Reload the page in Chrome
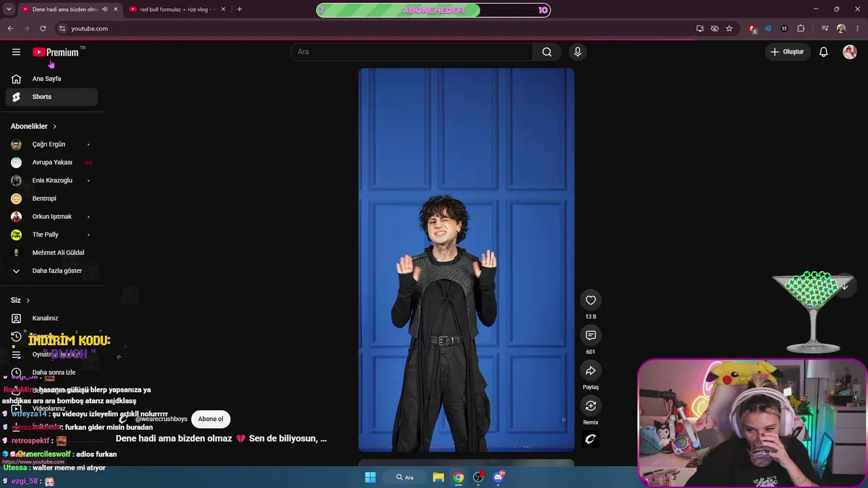Image resolution: width=868 pixels, height=488 pixels. tap(43, 28)
